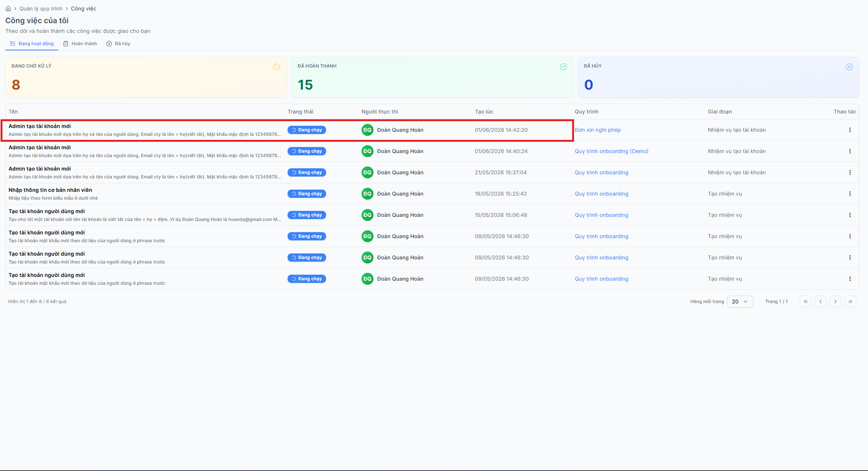Click ĐQ avatar in Nhập thông tin row
This screenshot has width=868, height=471.
(368, 194)
